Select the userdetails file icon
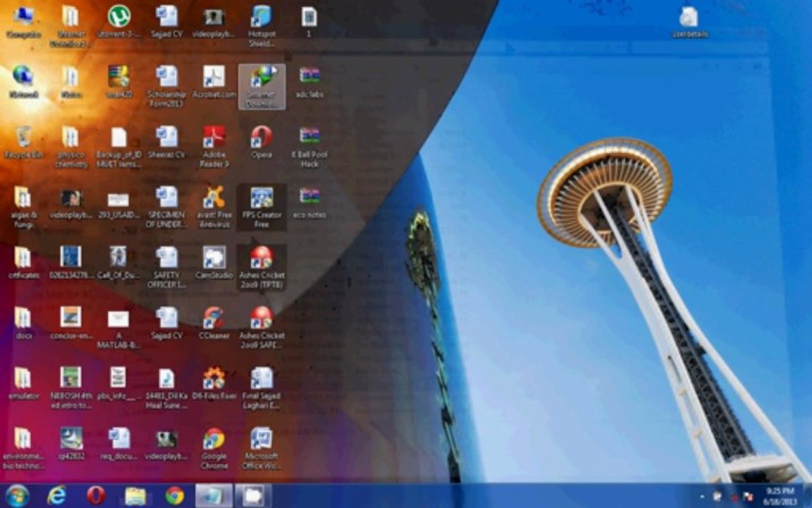812x508 pixels. 689,22
